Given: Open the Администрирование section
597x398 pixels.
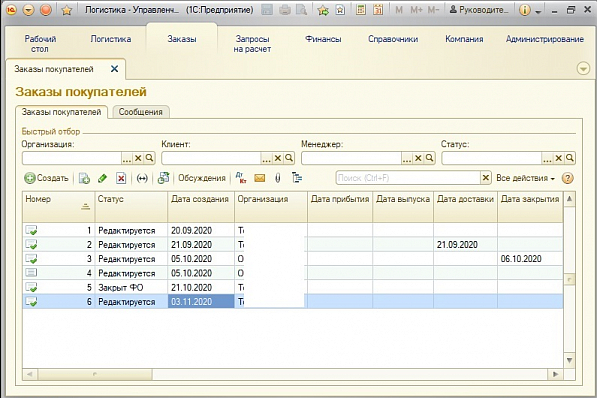Looking at the screenshot, I should (x=544, y=39).
